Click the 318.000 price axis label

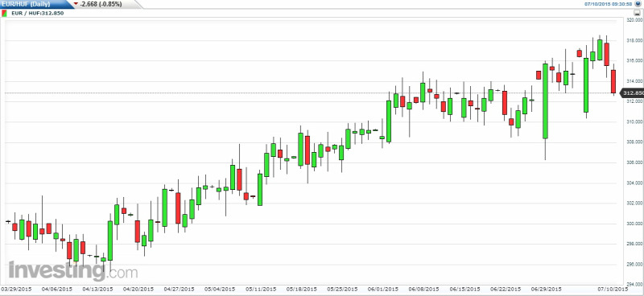click(x=635, y=41)
